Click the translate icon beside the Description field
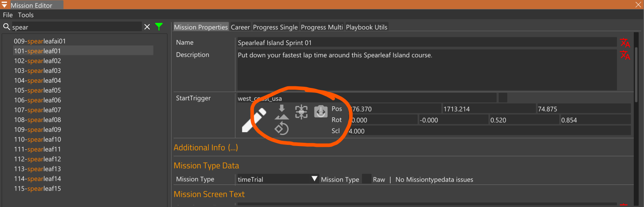The width and height of the screenshot is (644, 207). pos(625,55)
